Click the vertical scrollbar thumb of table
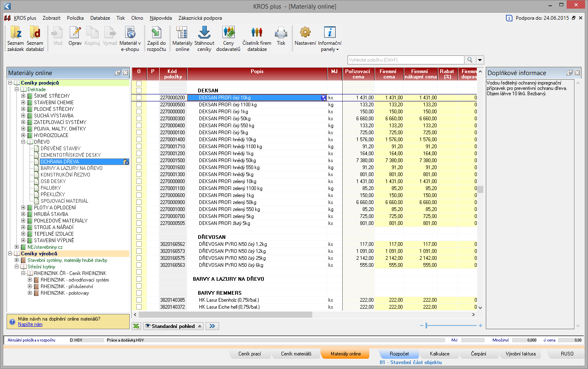588x369 pixels. click(480, 189)
